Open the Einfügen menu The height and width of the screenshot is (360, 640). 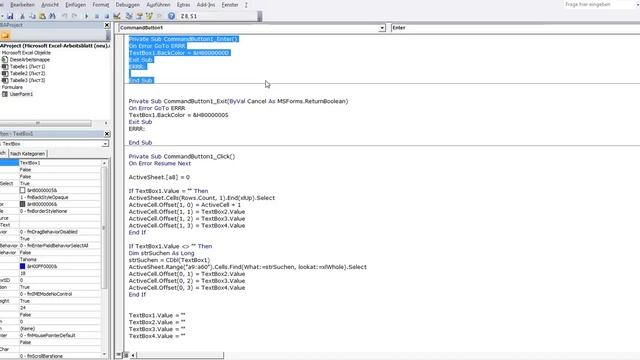point(76,5)
